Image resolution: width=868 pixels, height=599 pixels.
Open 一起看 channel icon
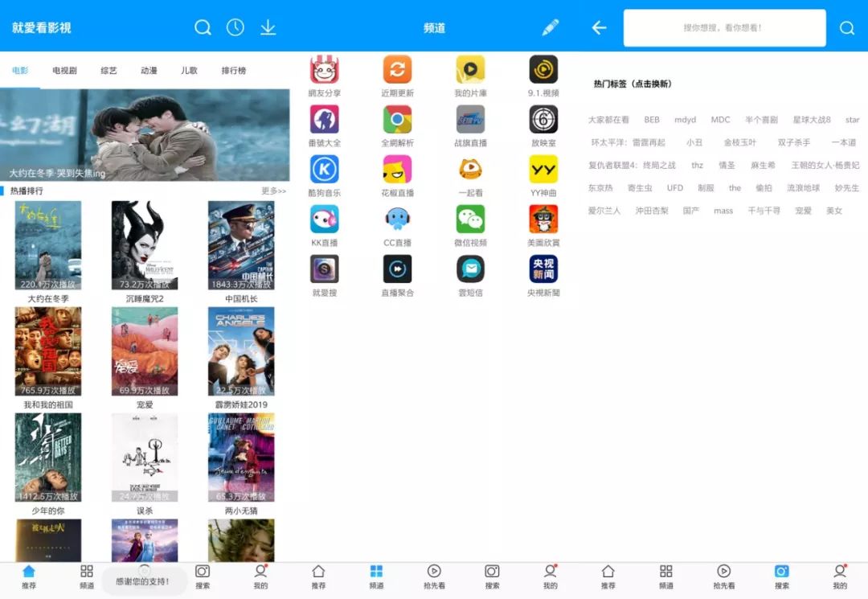(x=470, y=169)
